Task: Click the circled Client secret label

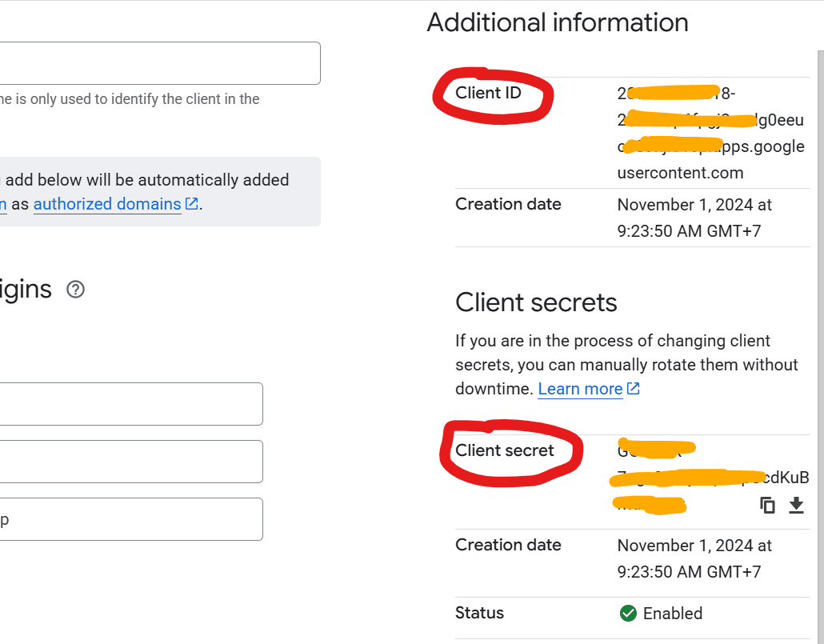Action: click(504, 450)
